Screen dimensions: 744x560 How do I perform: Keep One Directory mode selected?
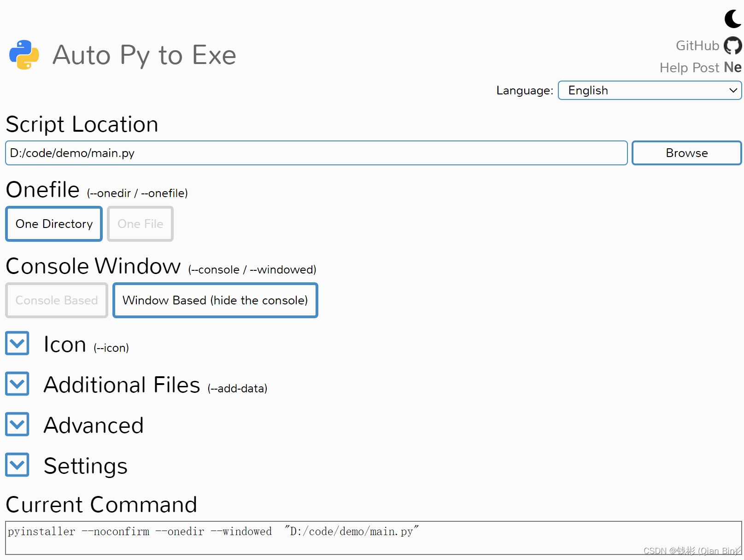click(x=53, y=224)
